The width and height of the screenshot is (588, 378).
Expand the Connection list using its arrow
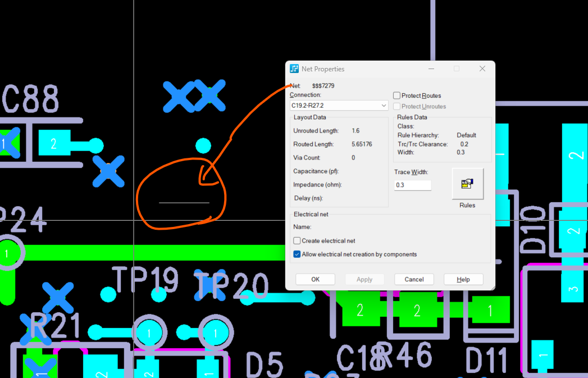pos(384,106)
